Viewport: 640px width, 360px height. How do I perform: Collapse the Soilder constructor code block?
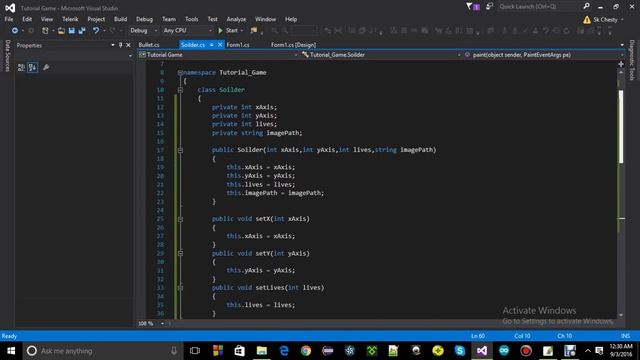pyautogui.click(x=180, y=150)
